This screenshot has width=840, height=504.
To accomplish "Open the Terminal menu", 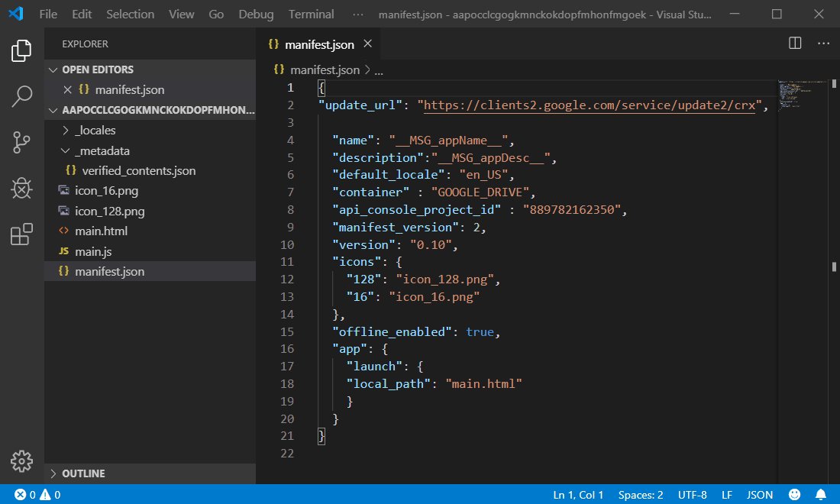I will coord(311,14).
